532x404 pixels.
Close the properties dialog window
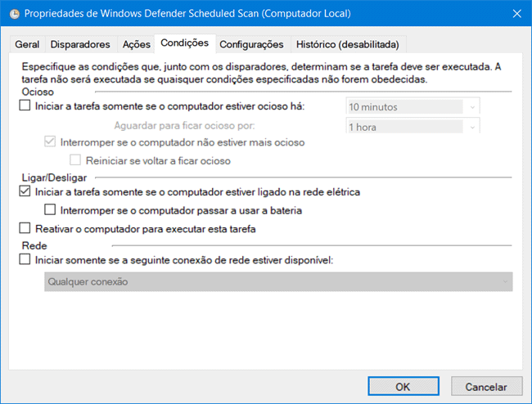click(x=516, y=13)
